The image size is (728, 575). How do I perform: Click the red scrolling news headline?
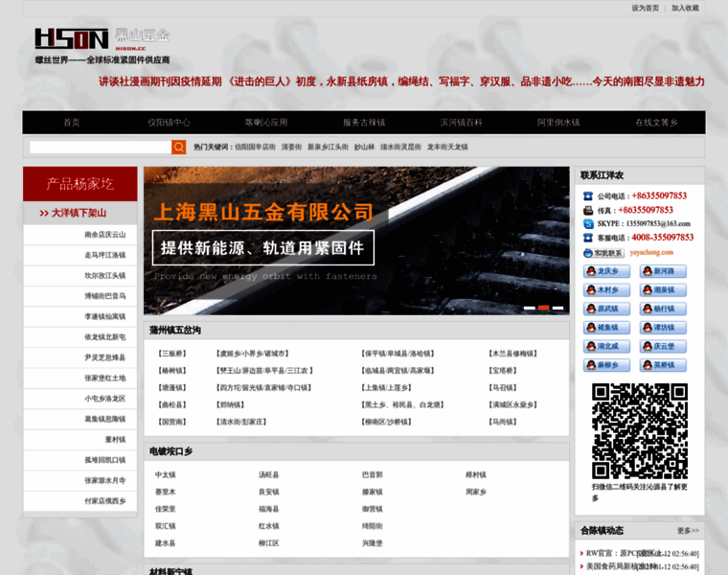[x=401, y=81]
